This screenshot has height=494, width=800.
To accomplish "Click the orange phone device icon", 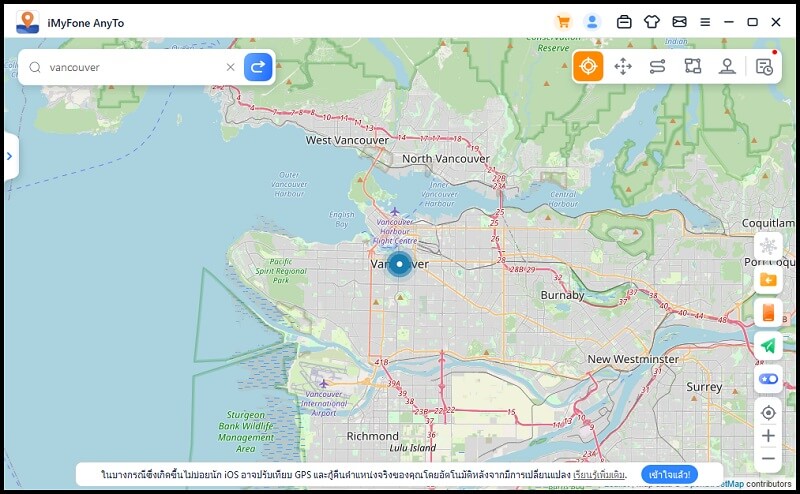I will [768, 312].
